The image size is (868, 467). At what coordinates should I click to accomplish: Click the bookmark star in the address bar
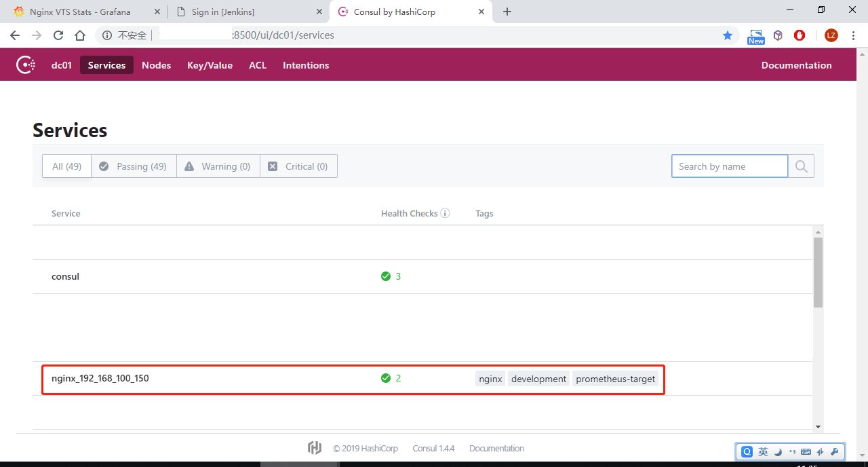pyautogui.click(x=728, y=35)
